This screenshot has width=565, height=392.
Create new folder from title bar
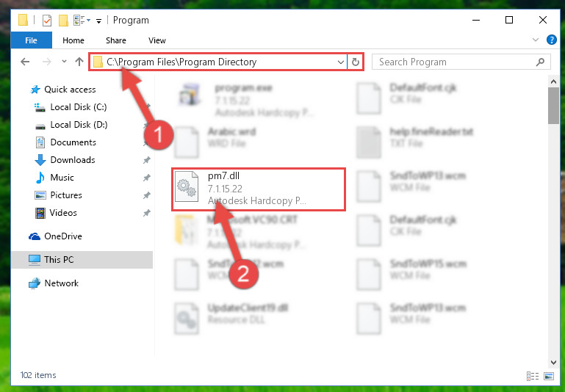[63, 21]
